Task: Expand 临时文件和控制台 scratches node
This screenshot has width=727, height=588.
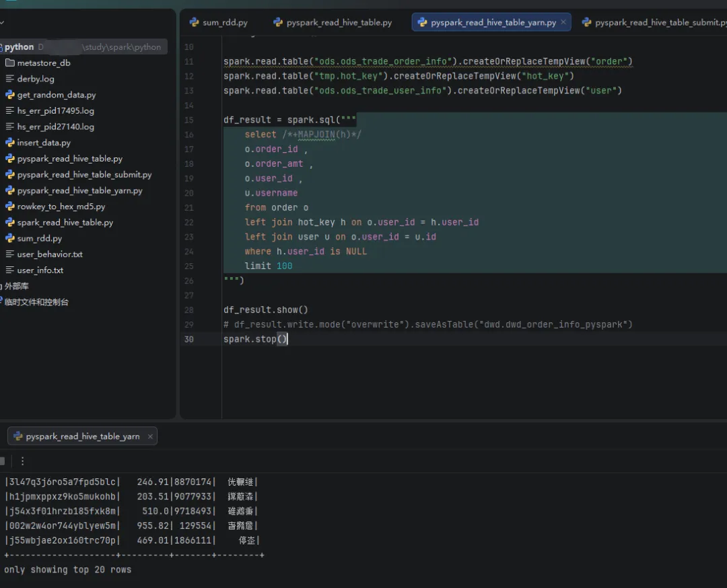Action: pyautogui.click(x=36, y=302)
